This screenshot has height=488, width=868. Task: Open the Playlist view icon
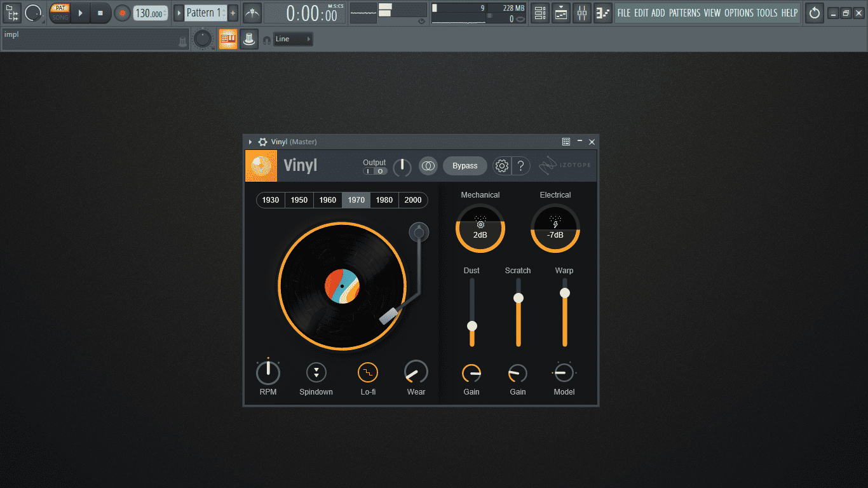pos(539,13)
